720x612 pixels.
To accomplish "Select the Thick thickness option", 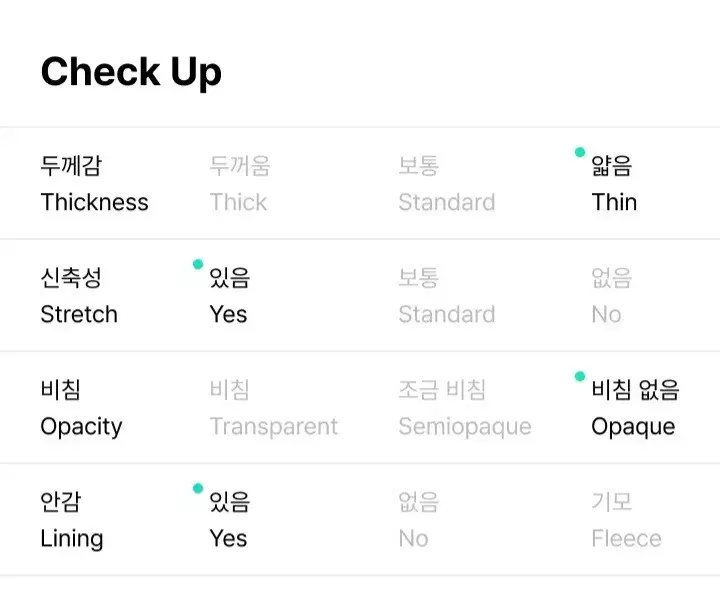I will click(x=239, y=184).
